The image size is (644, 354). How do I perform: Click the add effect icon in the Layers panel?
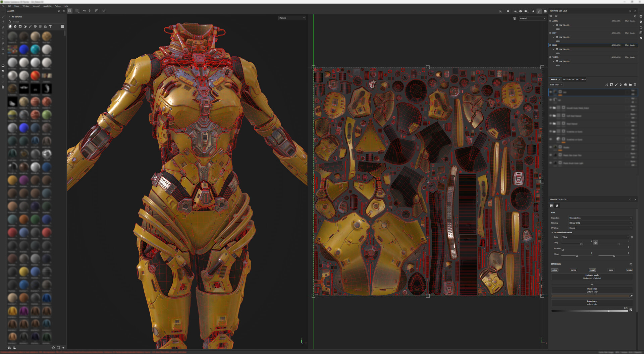607,85
